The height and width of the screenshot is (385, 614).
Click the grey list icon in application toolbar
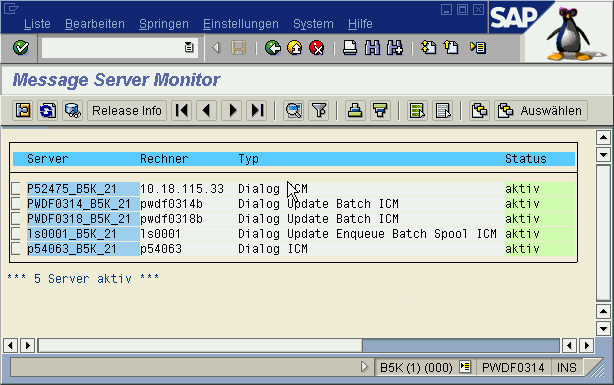(443, 110)
